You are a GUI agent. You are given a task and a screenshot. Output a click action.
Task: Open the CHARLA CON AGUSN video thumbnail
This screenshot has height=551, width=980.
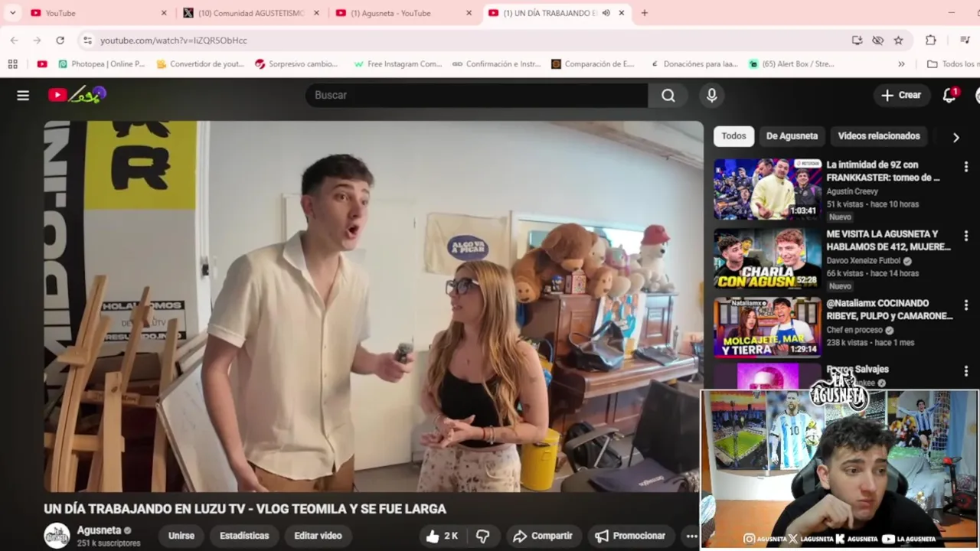[x=768, y=259]
